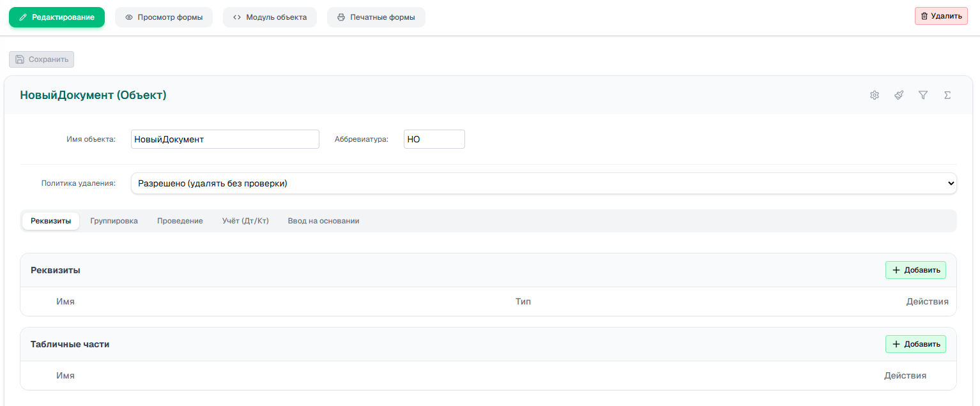Viewport: 980px width, 406px height.
Task: Click the Сохранить button
Action: tap(42, 59)
